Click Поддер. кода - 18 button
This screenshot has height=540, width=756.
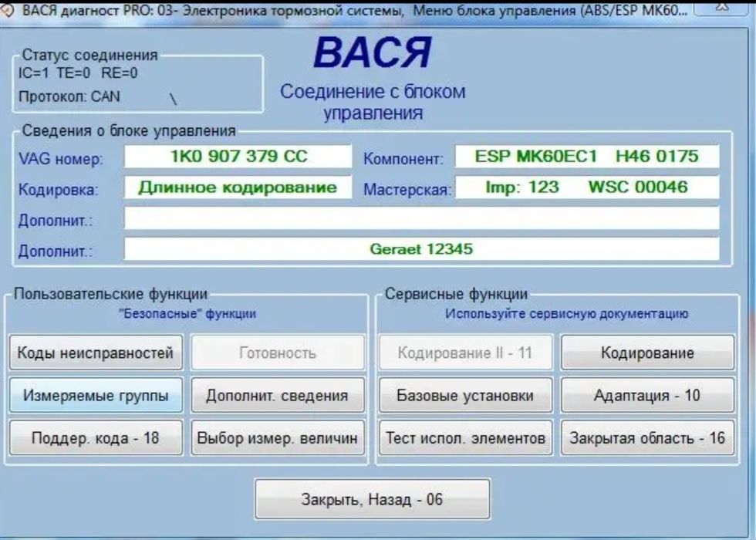coord(96,438)
